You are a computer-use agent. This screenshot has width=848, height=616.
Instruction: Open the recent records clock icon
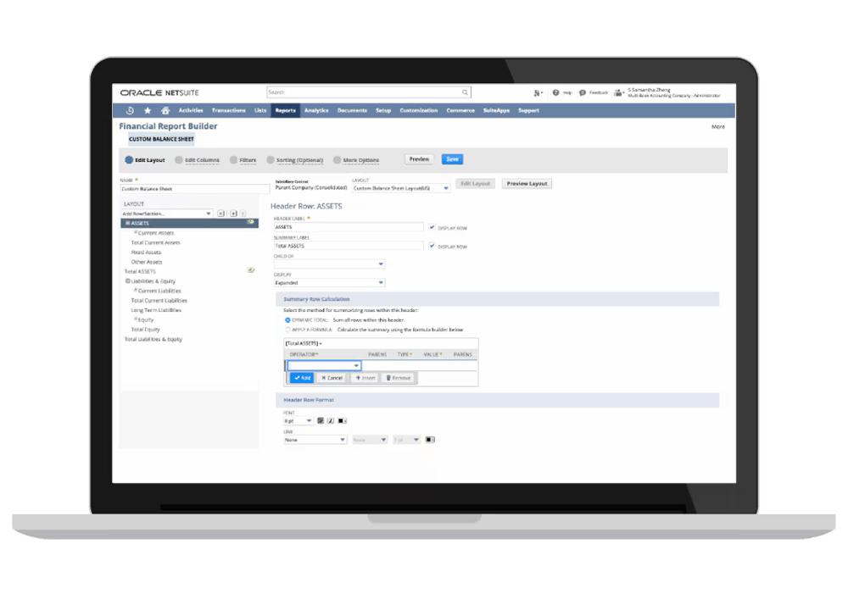[x=131, y=110]
